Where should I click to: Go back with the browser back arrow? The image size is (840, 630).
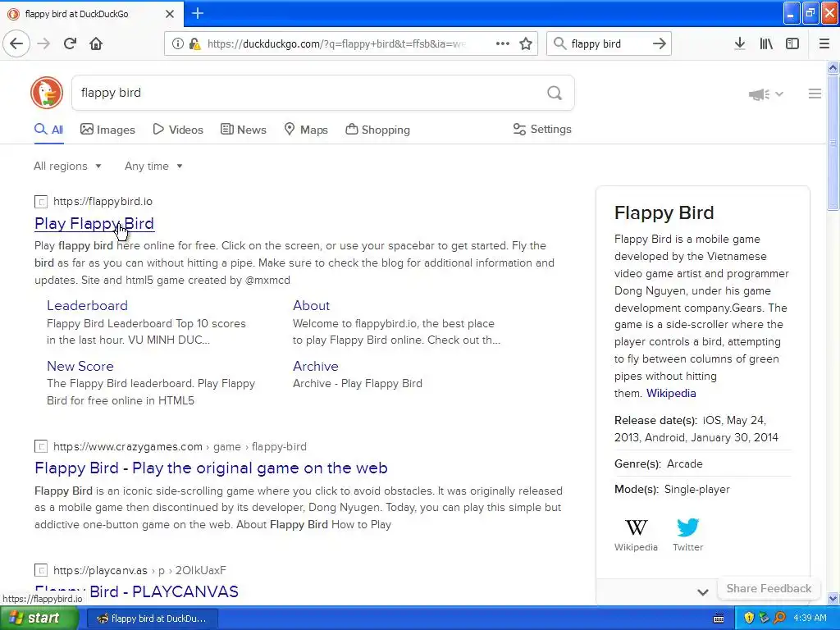16,43
